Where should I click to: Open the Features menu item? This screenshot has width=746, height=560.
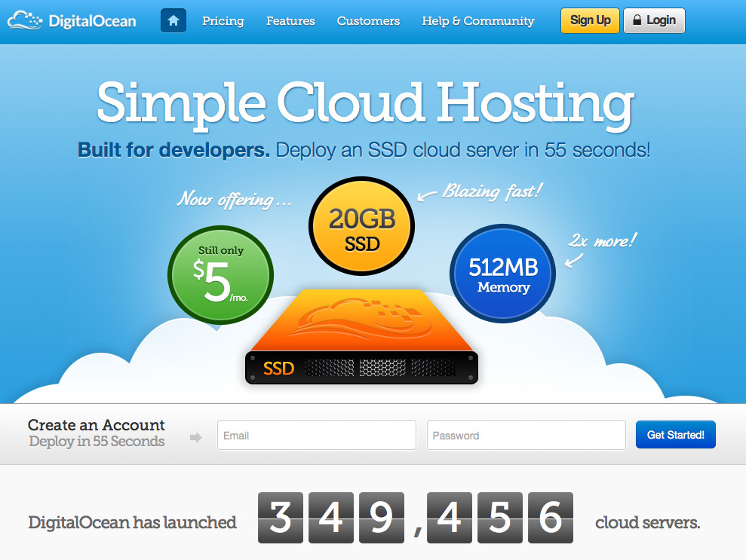coord(290,21)
